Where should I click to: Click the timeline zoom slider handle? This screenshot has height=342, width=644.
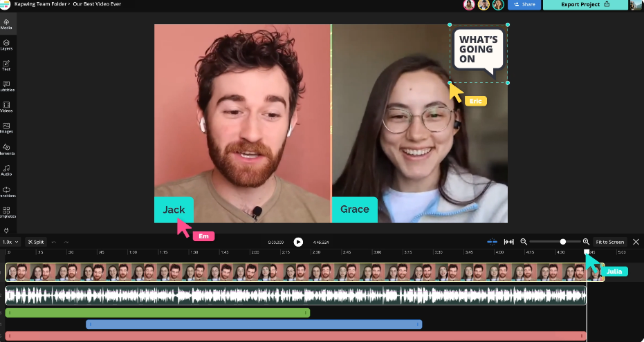[563, 242]
